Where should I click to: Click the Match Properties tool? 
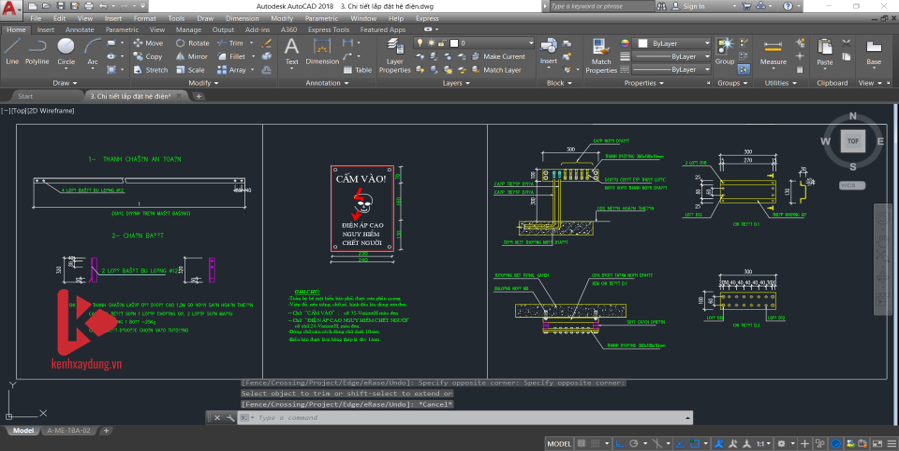pyautogui.click(x=601, y=56)
